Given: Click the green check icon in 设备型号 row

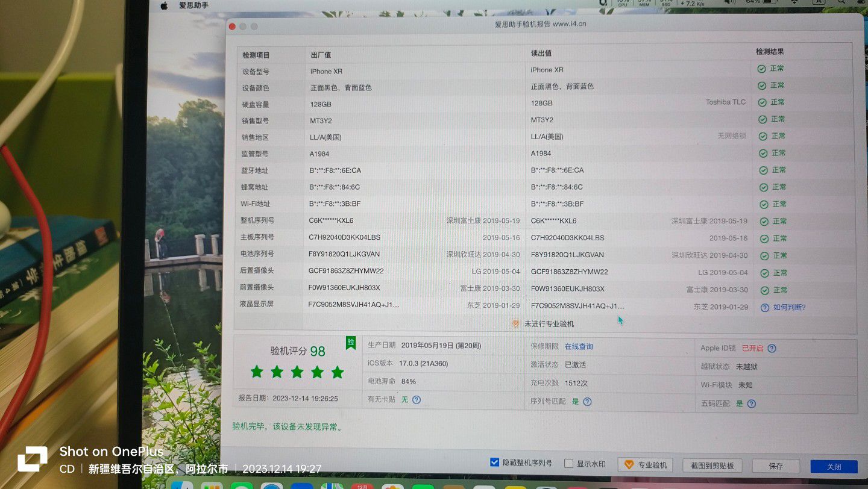Looking at the screenshot, I should click(762, 69).
